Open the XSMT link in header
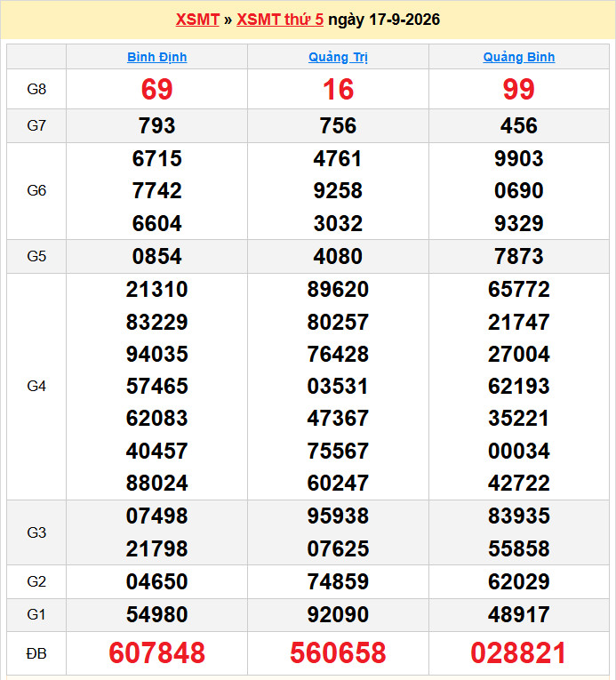Image resolution: width=616 pixels, height=680 pixels. 197,20
